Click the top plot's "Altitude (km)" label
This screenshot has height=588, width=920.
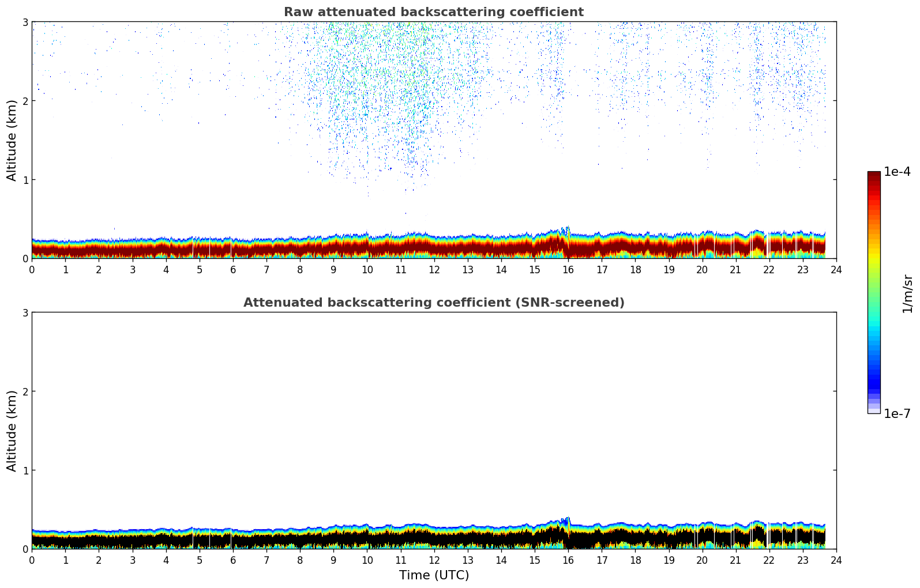tap(12, 140)
